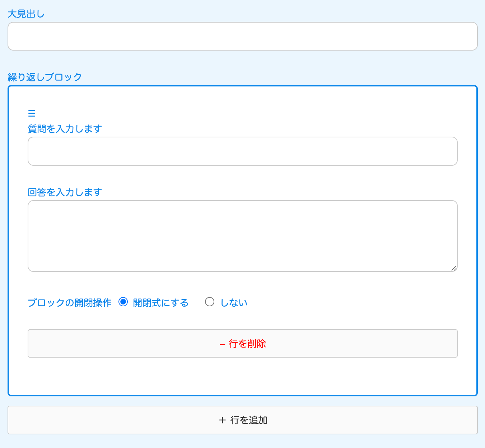Click empty space below 行を削除 inside block

(242, 377)
